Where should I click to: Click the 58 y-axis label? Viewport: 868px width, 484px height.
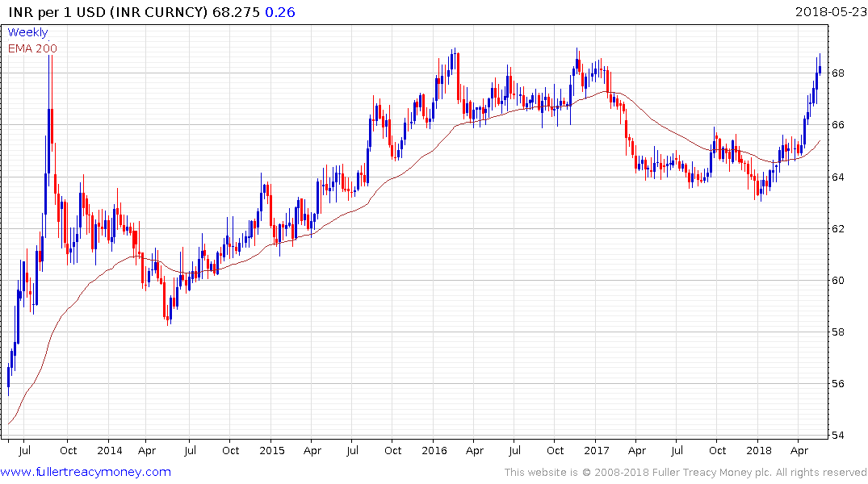[x=837, y=332]
